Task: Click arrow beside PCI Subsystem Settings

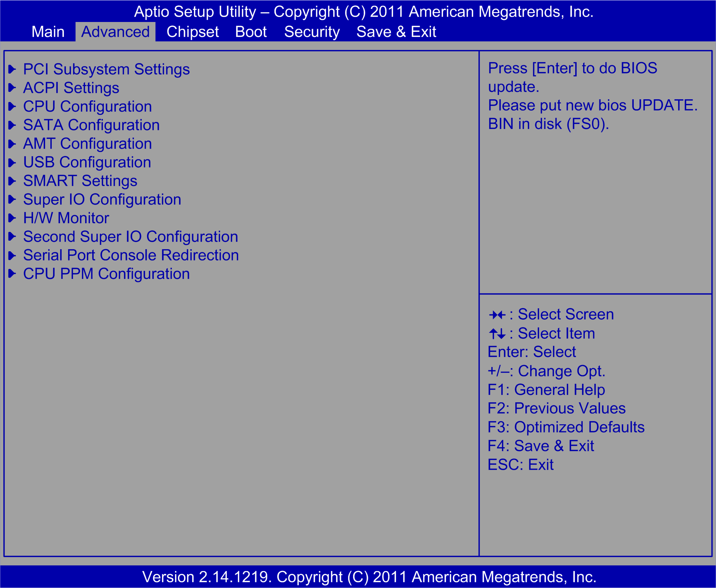Action: point(12,69)
